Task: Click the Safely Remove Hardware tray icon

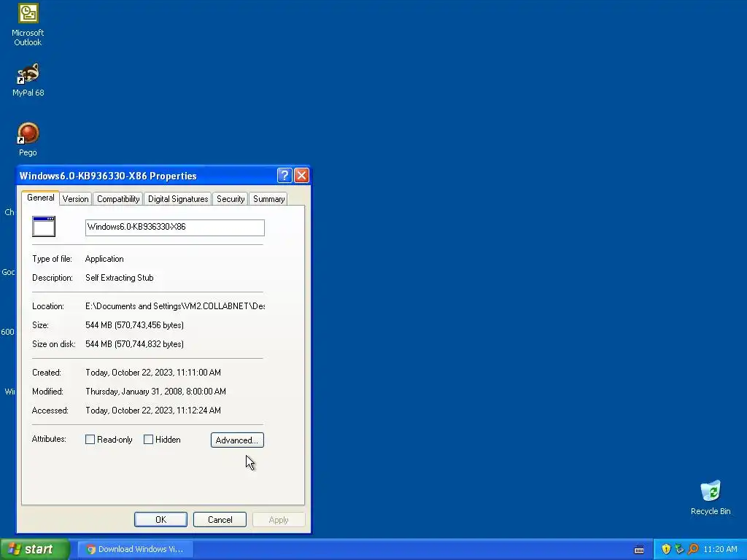Action: pyautogui.click(x=679, y=549)
